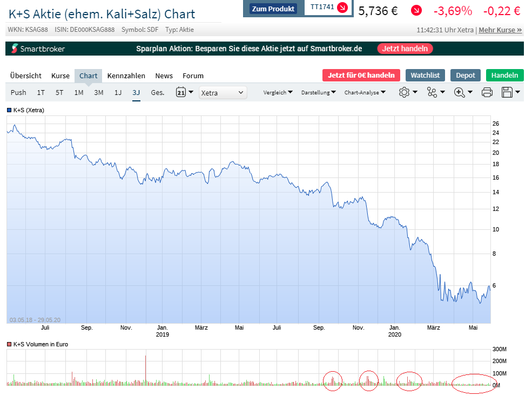Expand the share dropdown arrow
Viewport: 532px width, 403px height.
(x=442, y=92)
